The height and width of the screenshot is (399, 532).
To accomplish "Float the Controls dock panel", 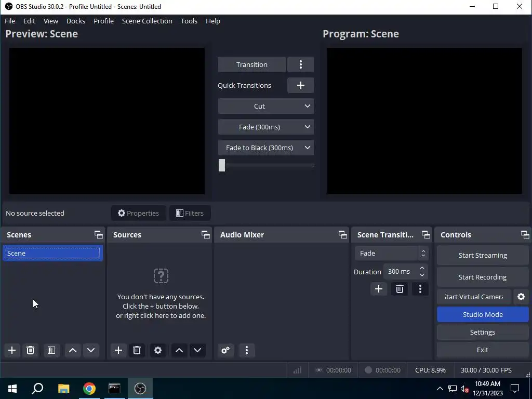I will pyautogui.click(x=525, y=235).
